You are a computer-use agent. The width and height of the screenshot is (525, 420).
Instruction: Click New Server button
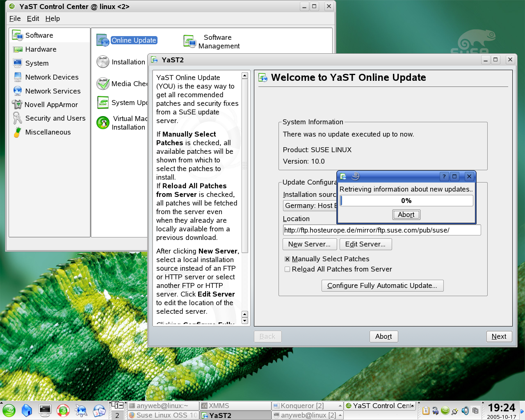(310, 244)
